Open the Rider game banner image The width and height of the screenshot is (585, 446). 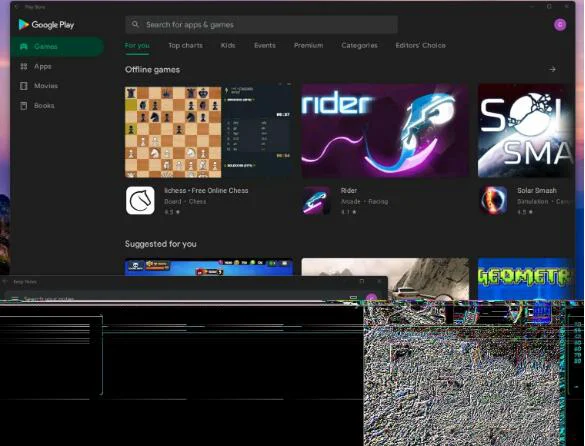385,131
